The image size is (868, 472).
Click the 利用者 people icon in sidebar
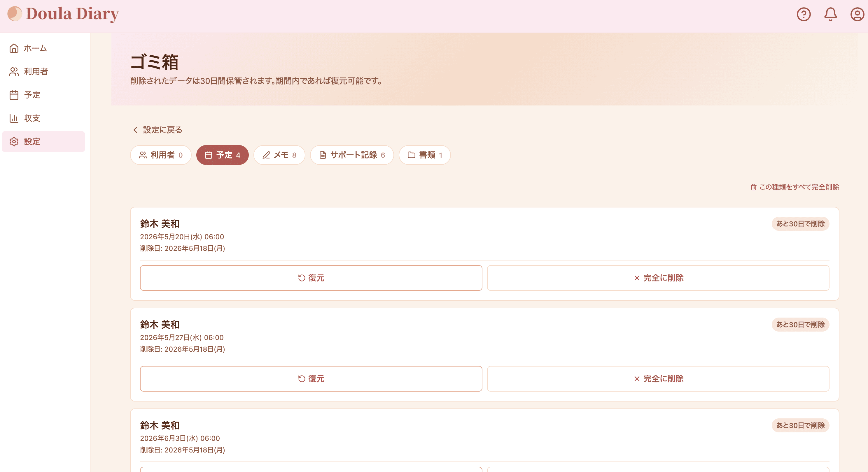click(14, 71)
